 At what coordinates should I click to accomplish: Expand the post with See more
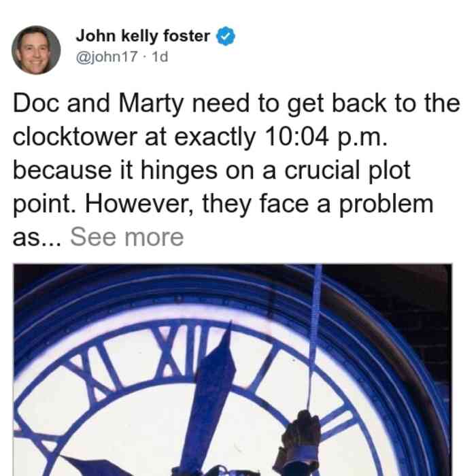tap(127, 237)
